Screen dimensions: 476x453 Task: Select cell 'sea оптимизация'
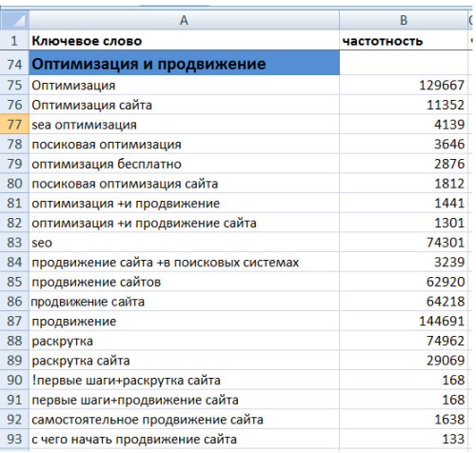click(x=184, y=125)
